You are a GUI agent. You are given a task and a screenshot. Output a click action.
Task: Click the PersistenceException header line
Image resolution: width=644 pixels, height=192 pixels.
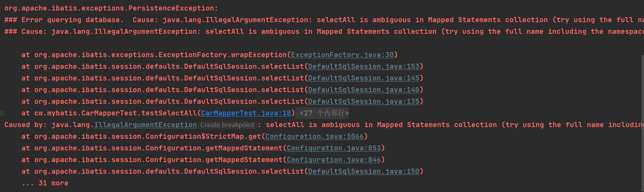[111, 8]
